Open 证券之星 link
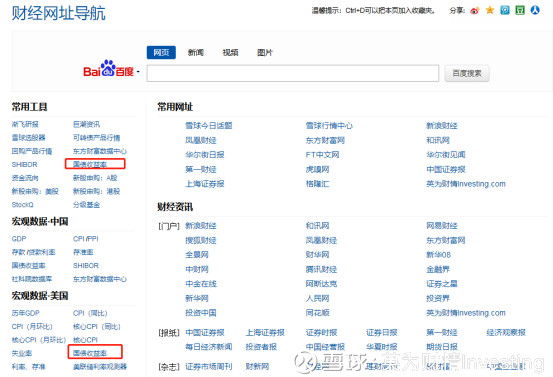The height and width of the screenshot is (377, 553). pyautogui.click(x=442, y=284)
